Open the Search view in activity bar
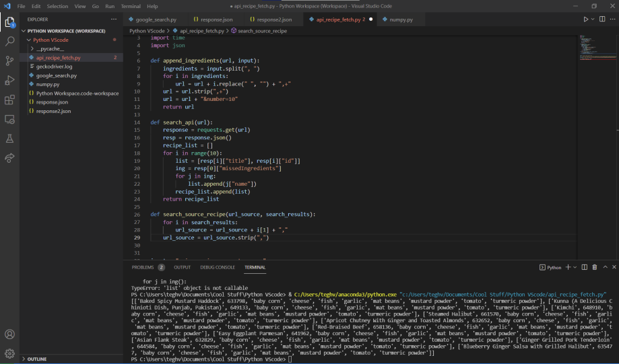 [x=10, y=41]
